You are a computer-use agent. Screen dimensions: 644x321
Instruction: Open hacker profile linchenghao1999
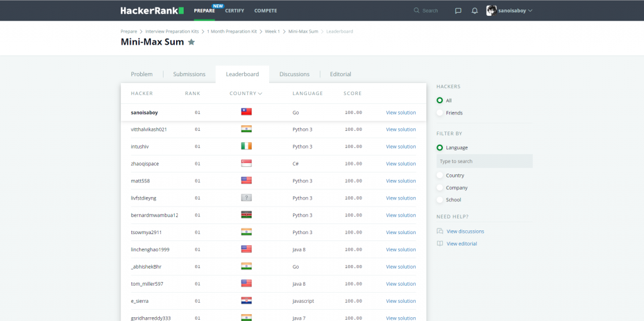tap(150, 249)
